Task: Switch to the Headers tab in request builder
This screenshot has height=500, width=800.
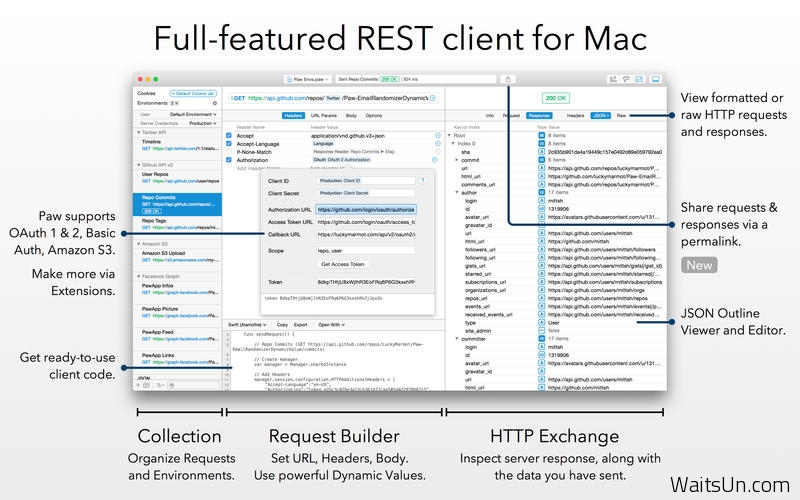Action: pyautogui.click(x=293, y=116)
